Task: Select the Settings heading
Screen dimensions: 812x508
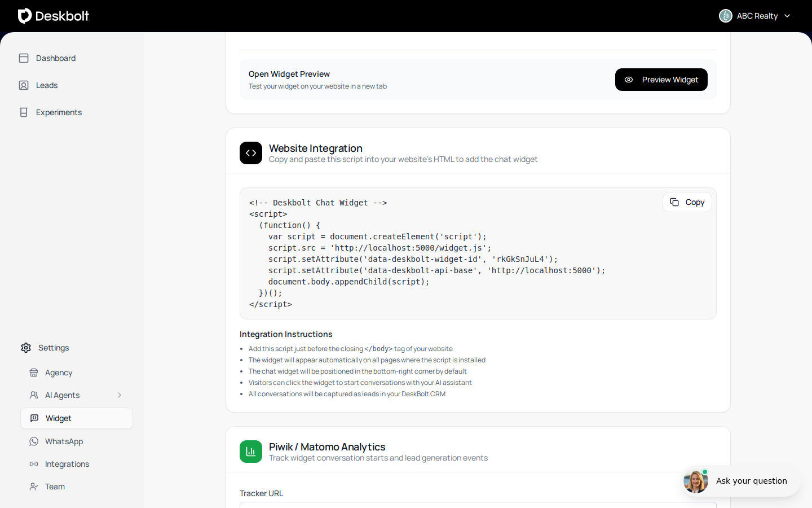Action: click(54, 348)
